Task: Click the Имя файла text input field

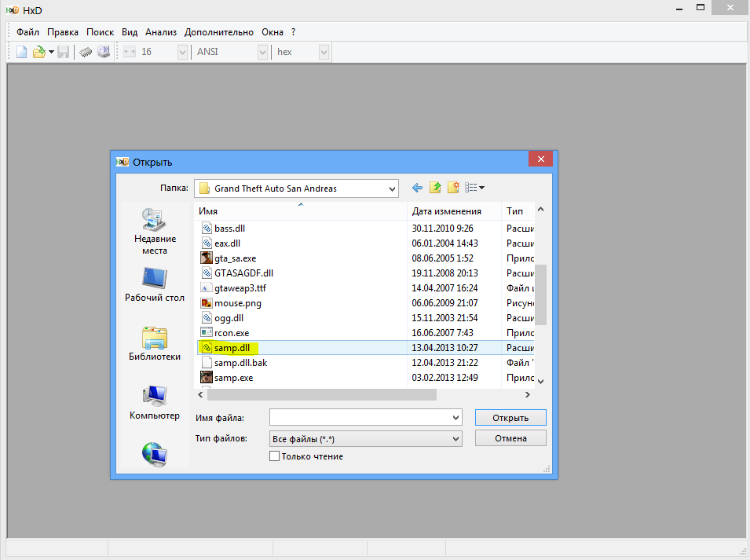Action: pyautogui.click(x=360, y=418)
